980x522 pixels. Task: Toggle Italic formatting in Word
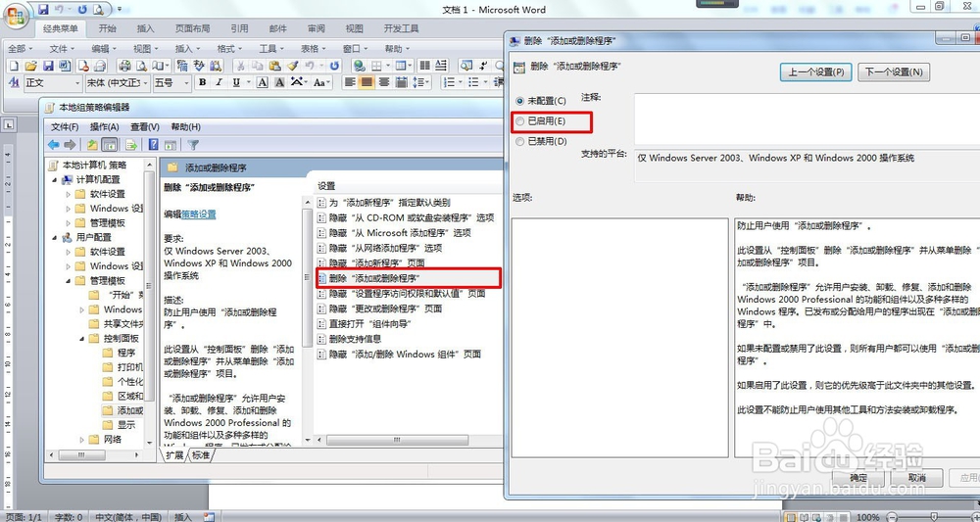[x=219, y=82]
